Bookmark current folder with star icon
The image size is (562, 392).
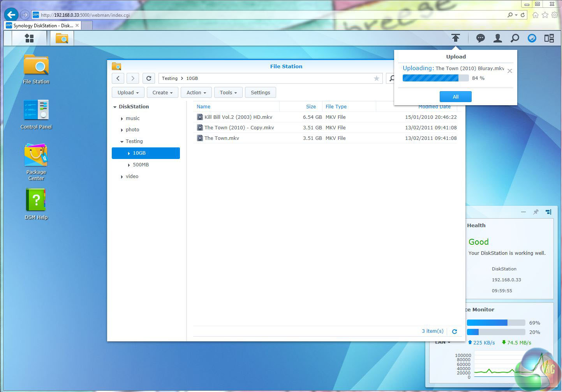[x=376, y=78]
